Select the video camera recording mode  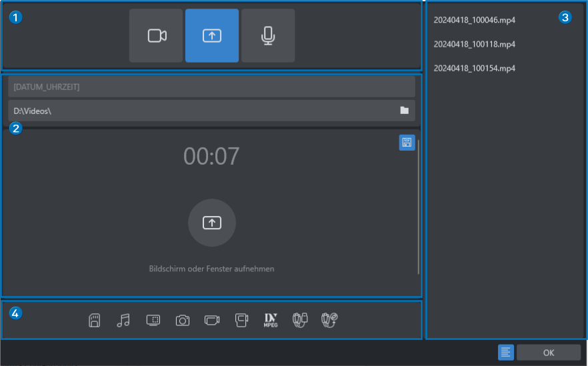pyautogui.click(x=156, y=36)
